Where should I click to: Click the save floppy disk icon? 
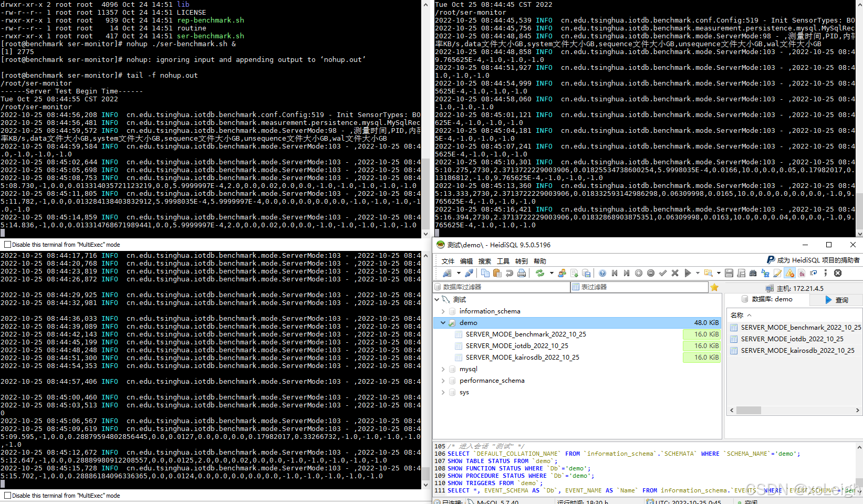pyautogui.click(x=729, y=273)
